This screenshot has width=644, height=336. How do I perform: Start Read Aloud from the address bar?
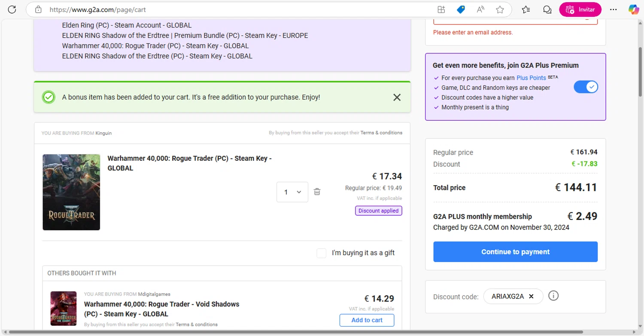[x=480, y=9]
